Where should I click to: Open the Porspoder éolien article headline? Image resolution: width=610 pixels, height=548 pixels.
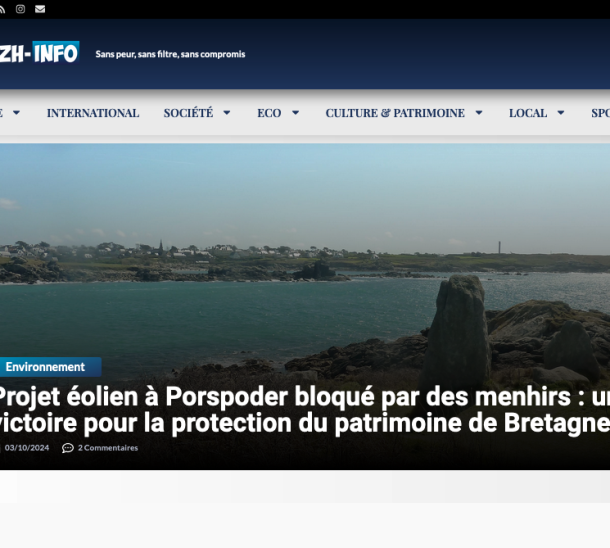305,409
